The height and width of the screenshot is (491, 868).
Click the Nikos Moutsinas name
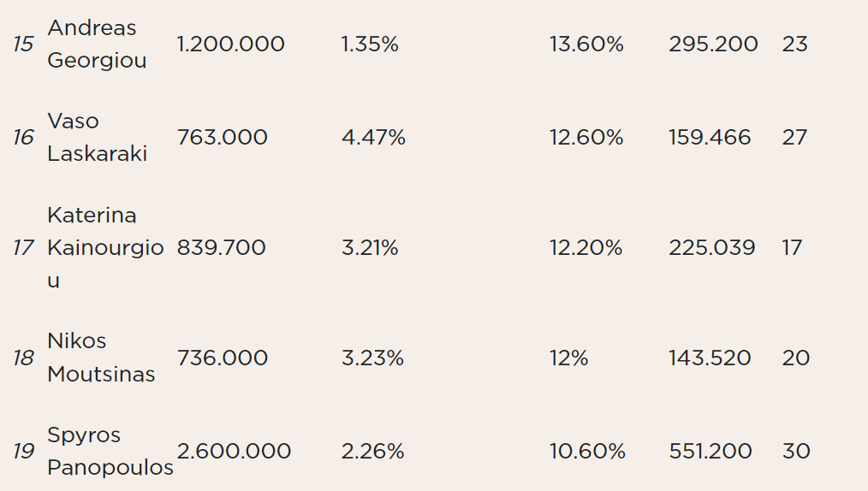(x=101, y=358)
